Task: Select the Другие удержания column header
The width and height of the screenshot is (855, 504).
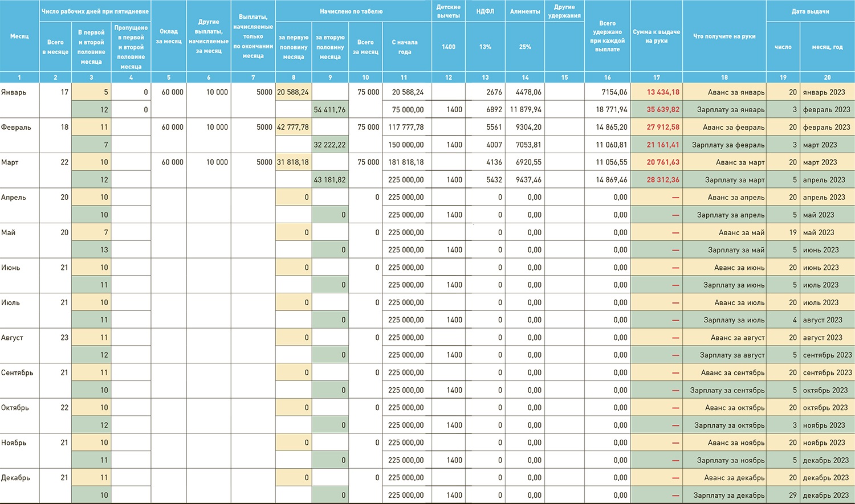Action: (x=564, y=11)
